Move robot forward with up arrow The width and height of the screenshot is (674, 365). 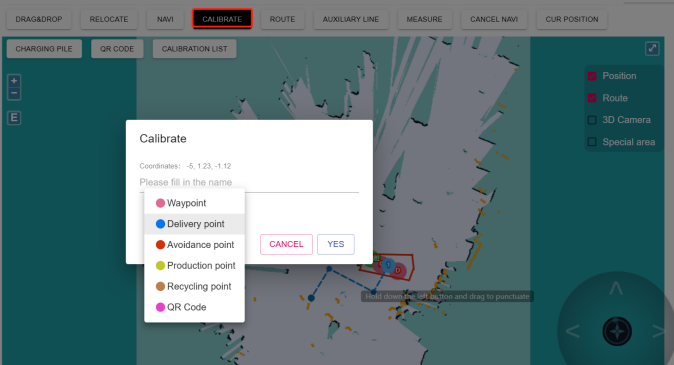(616, 288)
